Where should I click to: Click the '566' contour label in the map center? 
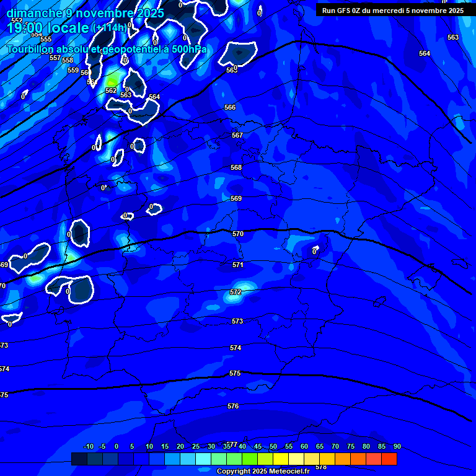pyautogui.click(x=230, y=107)
